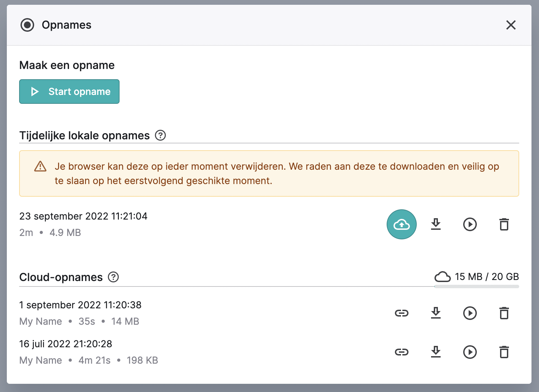Click the Cloud-opnames heading
This screenshot has width=539, height=392.
(x=61, y=277)
